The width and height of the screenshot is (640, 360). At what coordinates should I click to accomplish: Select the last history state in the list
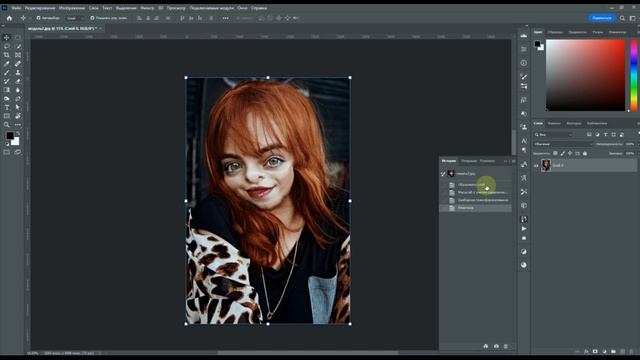(x=476, y=208)
